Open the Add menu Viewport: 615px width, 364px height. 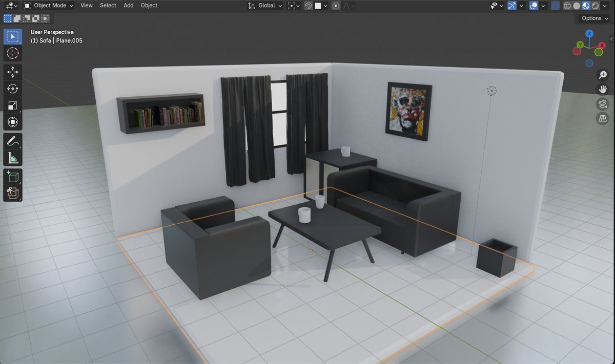(128, 6)
